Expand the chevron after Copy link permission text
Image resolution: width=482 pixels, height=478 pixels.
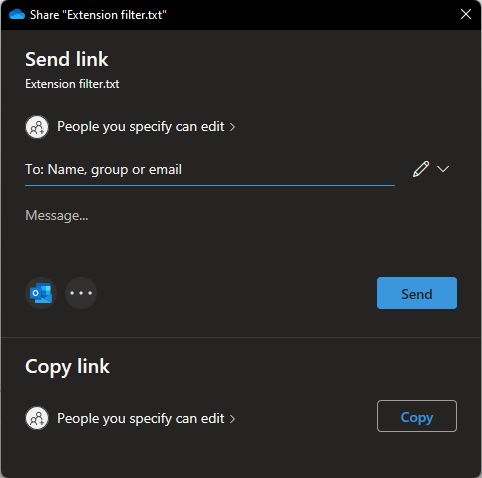(232, 419)
